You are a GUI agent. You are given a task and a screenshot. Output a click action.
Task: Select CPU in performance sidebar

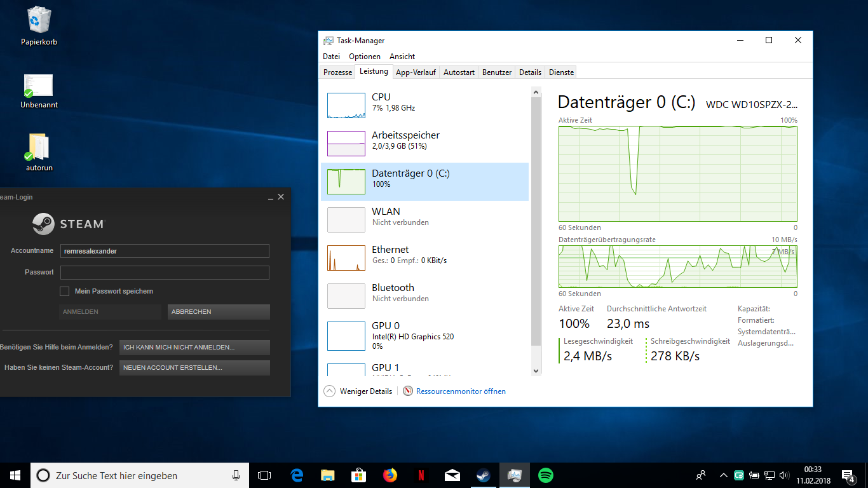(x=424, y=105)
